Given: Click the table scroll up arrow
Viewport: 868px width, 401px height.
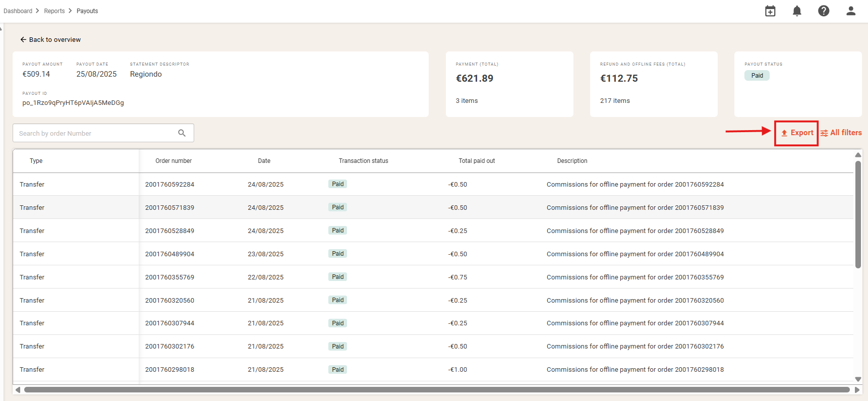Looking at the screenshot, I should click(858, 155).
